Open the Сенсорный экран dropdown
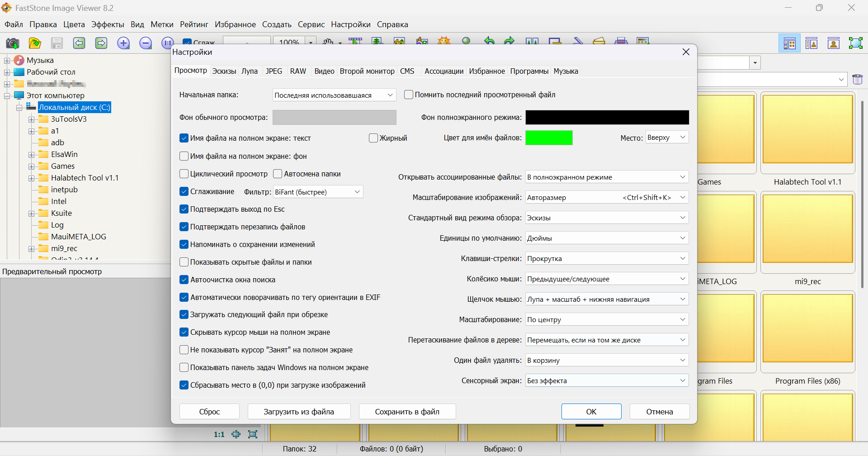Screen dimensions: 868x456 coord(607,380)
